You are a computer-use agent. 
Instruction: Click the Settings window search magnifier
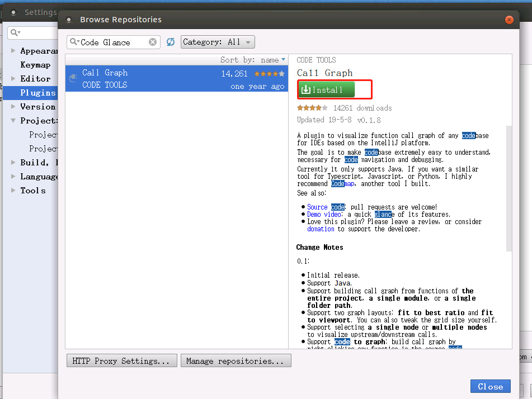(x=15, y=32)
